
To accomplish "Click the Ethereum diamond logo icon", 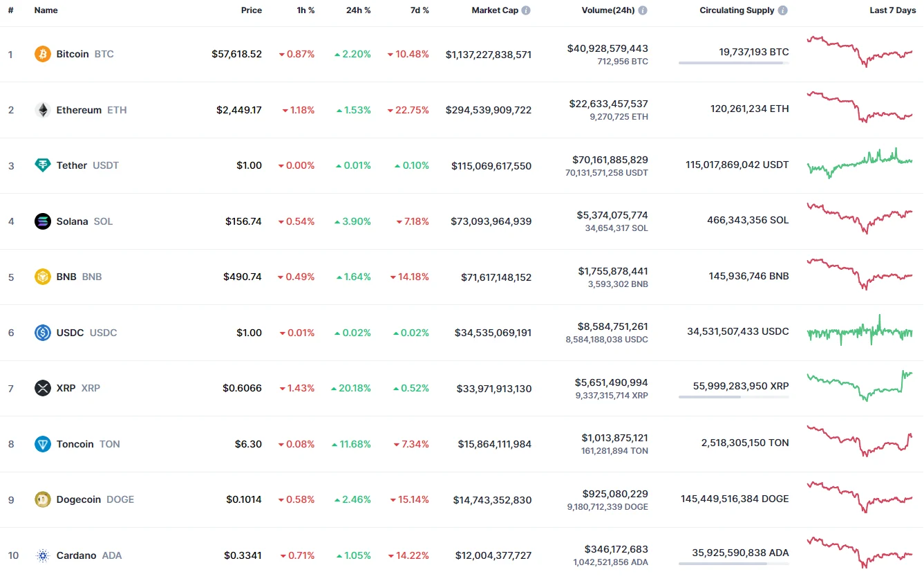I will tap(43, 110).
